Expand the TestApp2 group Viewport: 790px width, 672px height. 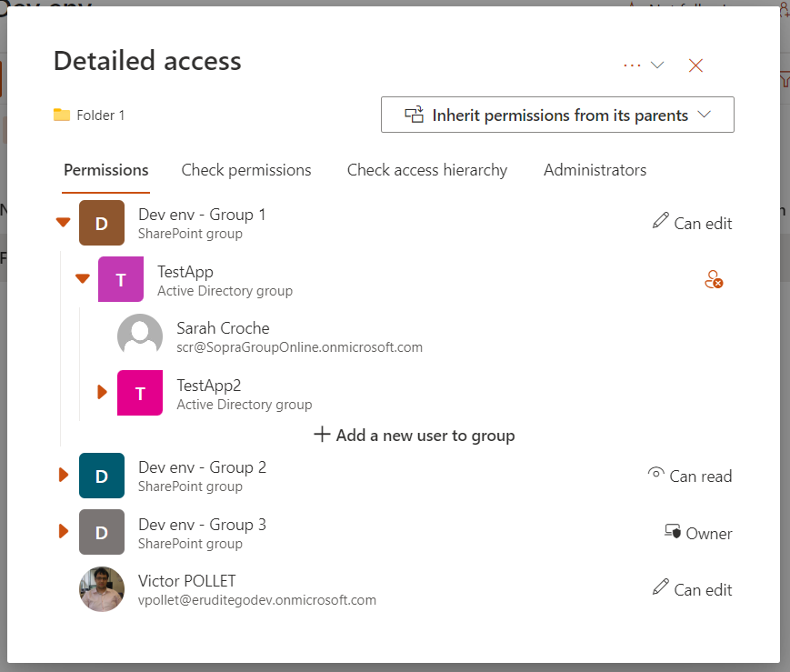(x=102, y=393)
